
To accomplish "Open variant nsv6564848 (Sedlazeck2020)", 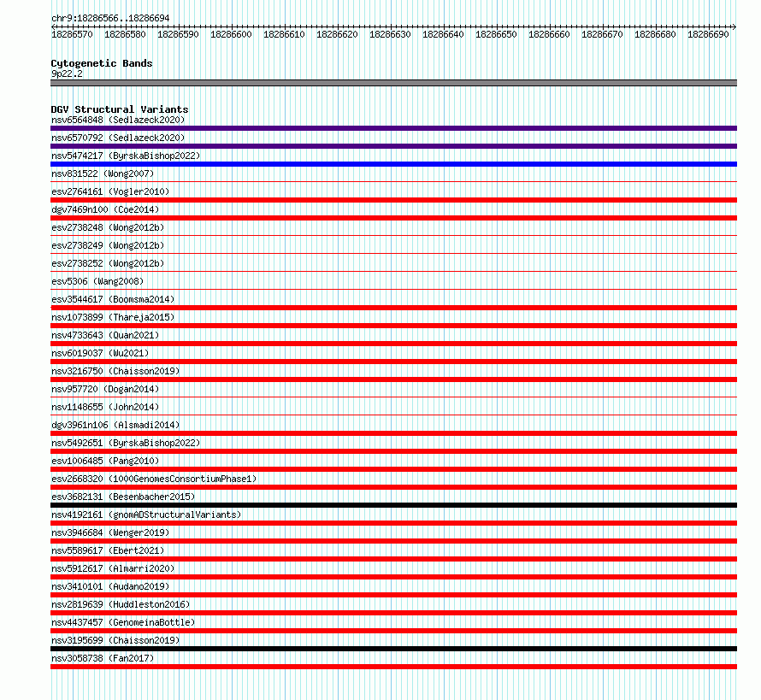I will click(x=118, y=120).
